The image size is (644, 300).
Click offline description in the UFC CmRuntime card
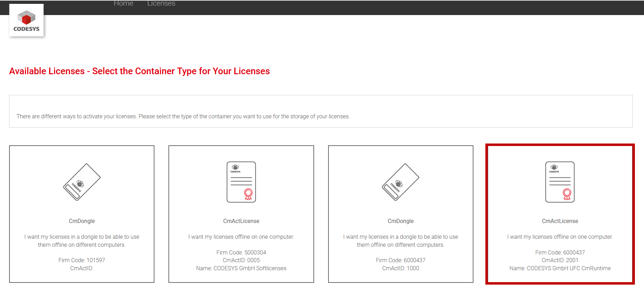[x=560, y=237]
